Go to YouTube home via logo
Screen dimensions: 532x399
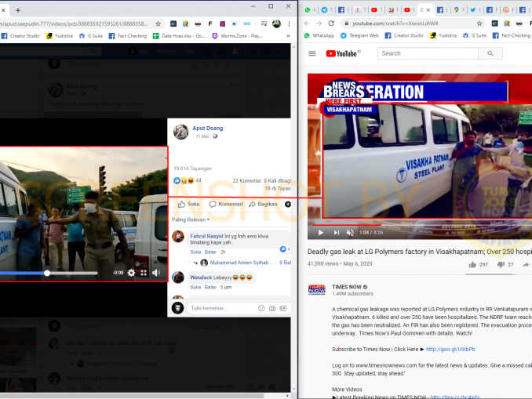point(342,53)
